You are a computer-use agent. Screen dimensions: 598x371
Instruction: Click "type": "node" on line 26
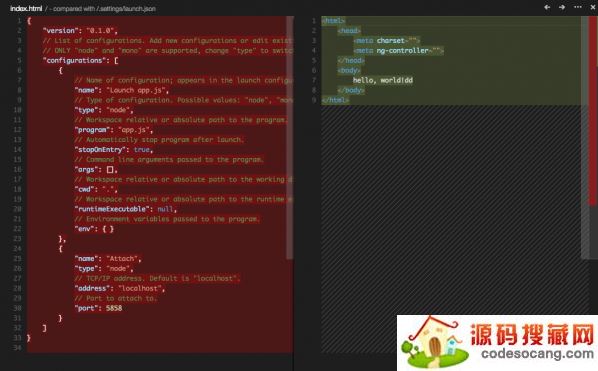coord(104,268)
